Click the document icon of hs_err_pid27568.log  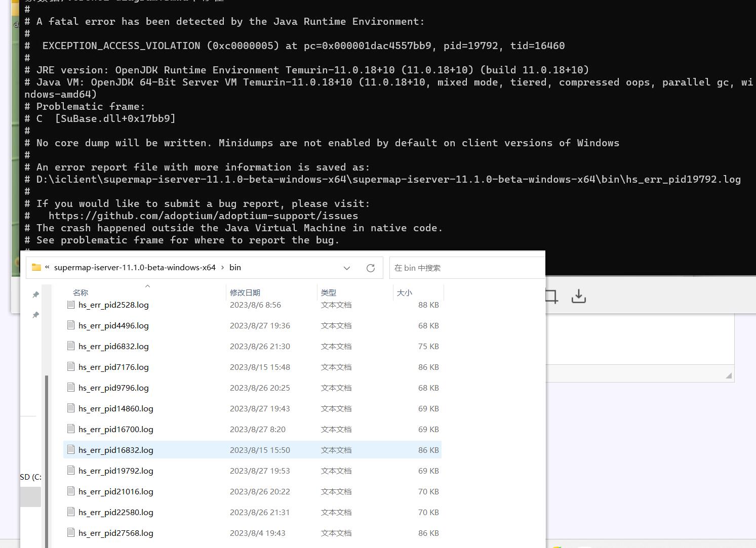71,532
